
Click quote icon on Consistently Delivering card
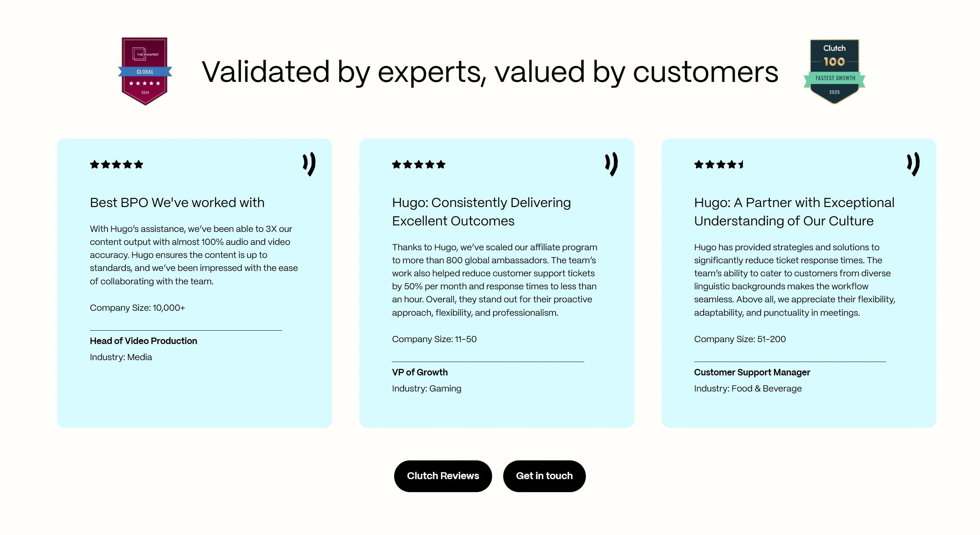611,164
